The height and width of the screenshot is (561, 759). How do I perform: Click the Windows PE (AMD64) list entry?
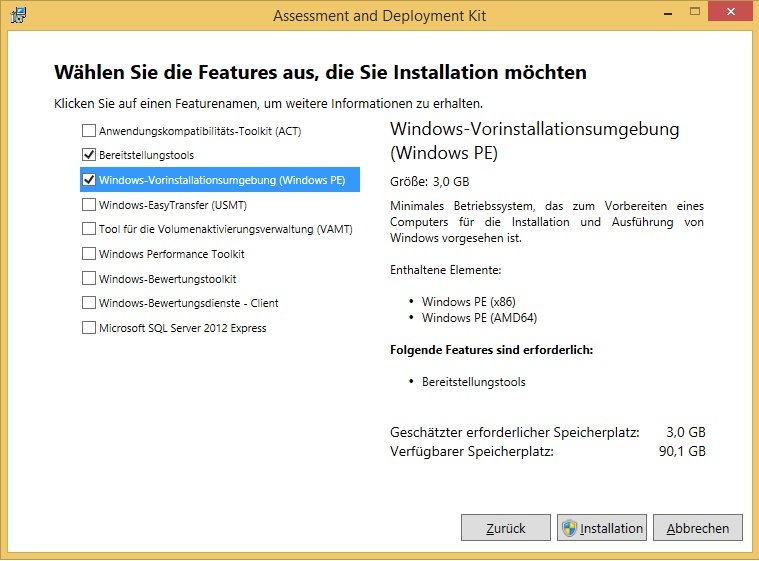[x=479, y=318]
